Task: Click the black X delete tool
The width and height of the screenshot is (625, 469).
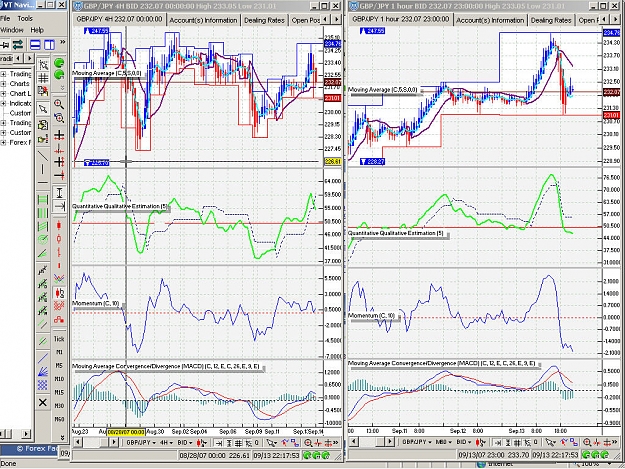Action: click(43, 402)
